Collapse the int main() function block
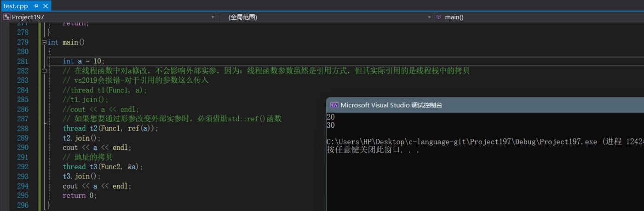This screenshot has width=644, height=211. point(44,42)
